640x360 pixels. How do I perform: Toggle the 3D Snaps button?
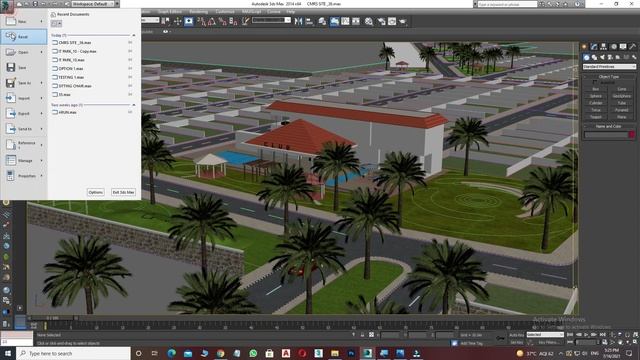coord(202,21)
